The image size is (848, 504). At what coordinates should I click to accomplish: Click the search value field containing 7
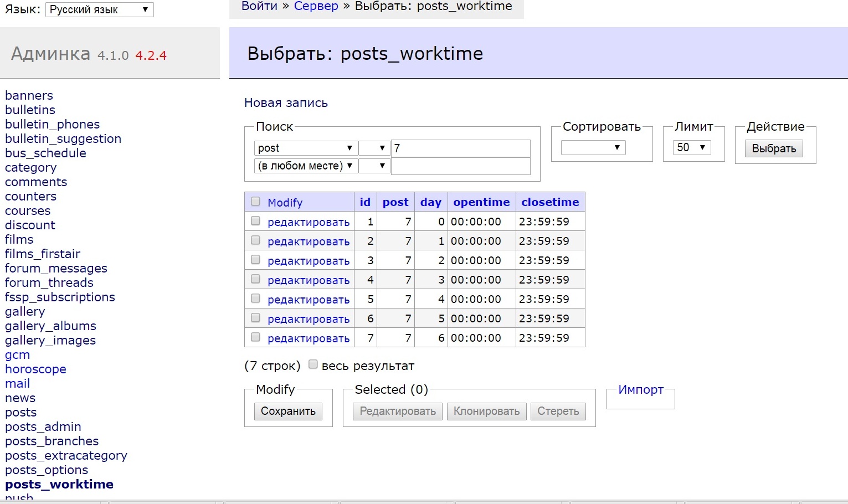click(x=460, y=148)
